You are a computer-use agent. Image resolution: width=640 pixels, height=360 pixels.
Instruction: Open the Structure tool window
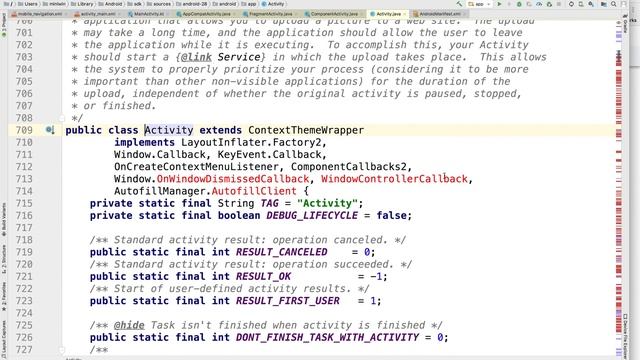click(4, 259)
